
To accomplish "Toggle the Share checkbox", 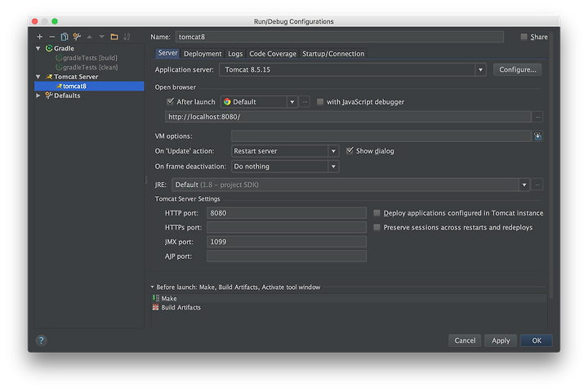I will [523, 37].
